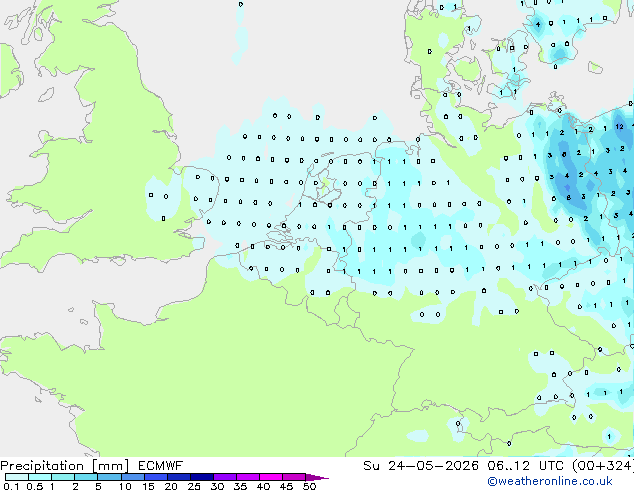Click the 15–20 mm legend swatch
Viewport: 634px width, 490px height.
click(155, 477)
